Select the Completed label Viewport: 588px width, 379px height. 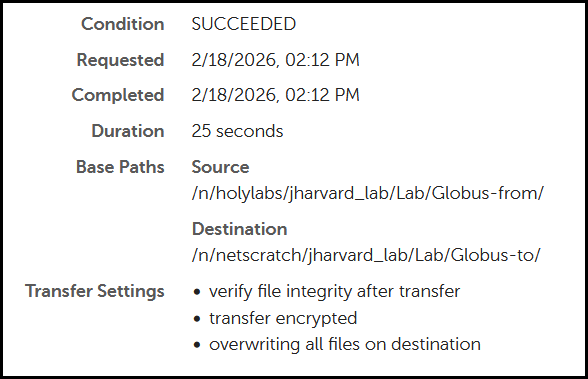coord(118,95)
